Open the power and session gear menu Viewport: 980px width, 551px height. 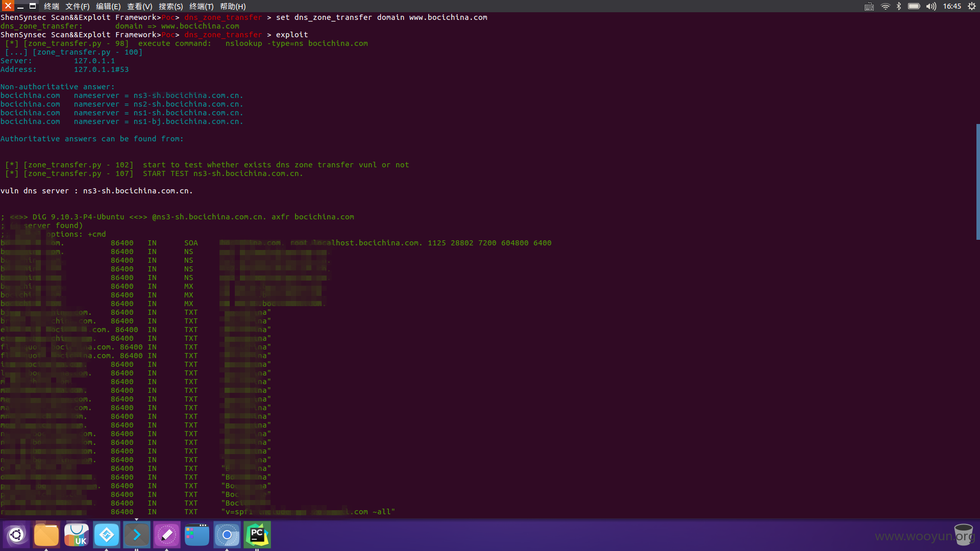click(x=972, y=6)
